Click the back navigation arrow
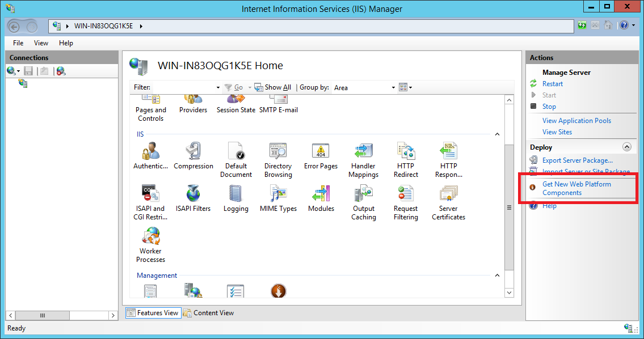The image size is (644, 339). (14, 27)
